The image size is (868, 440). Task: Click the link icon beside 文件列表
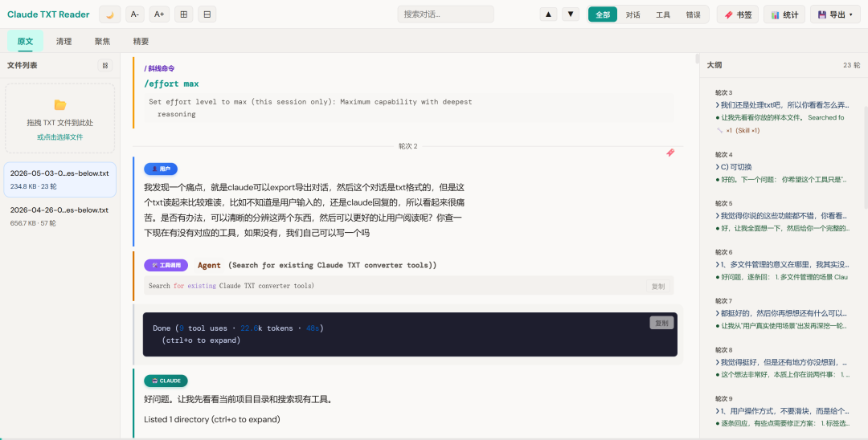(x=105, y=65)
